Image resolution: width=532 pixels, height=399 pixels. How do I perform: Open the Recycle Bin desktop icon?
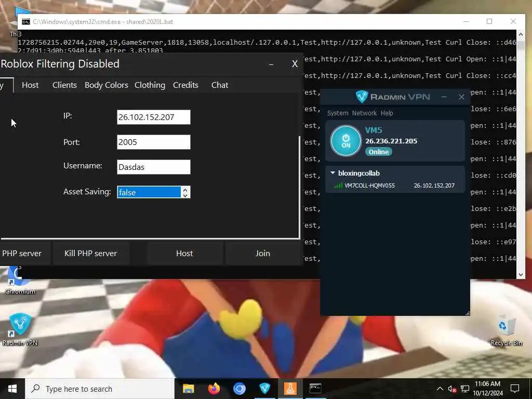tap(506, 330)
